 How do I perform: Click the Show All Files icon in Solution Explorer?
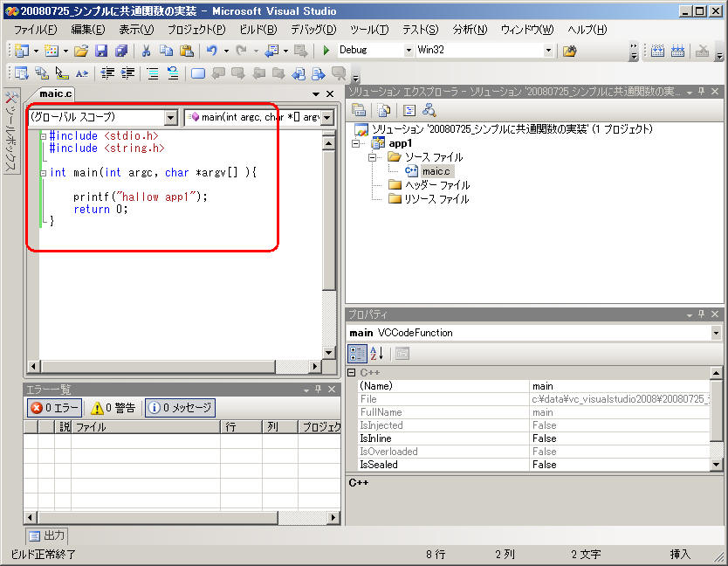[383, 110]
